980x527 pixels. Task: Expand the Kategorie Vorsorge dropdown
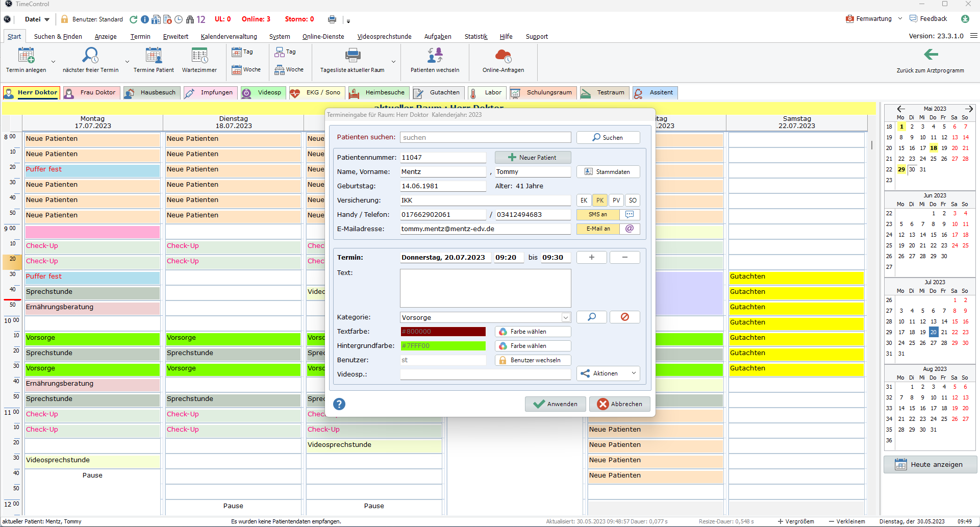(x=566, y=317)
